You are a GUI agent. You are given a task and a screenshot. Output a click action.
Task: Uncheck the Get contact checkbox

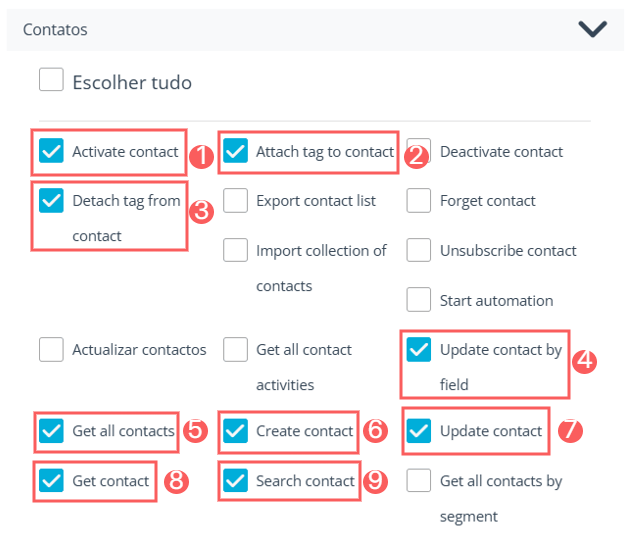point(52,481)
